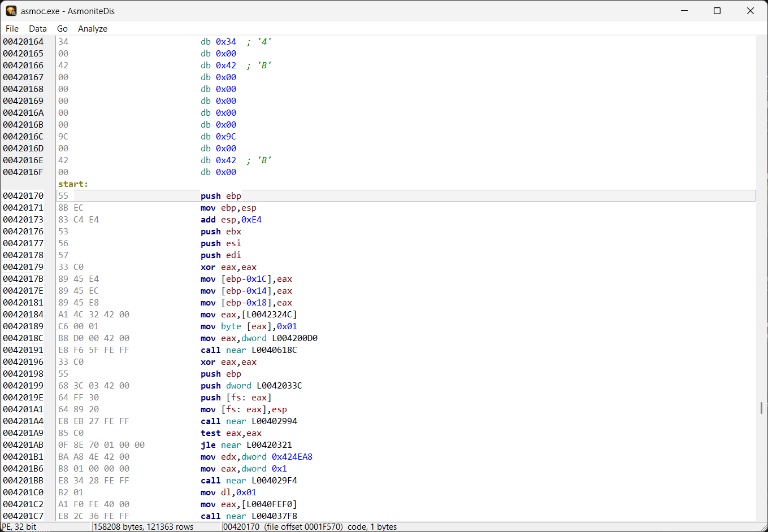Click the 'call near L004037F8' instruction
768x532 pixels.
click(249, 516)
